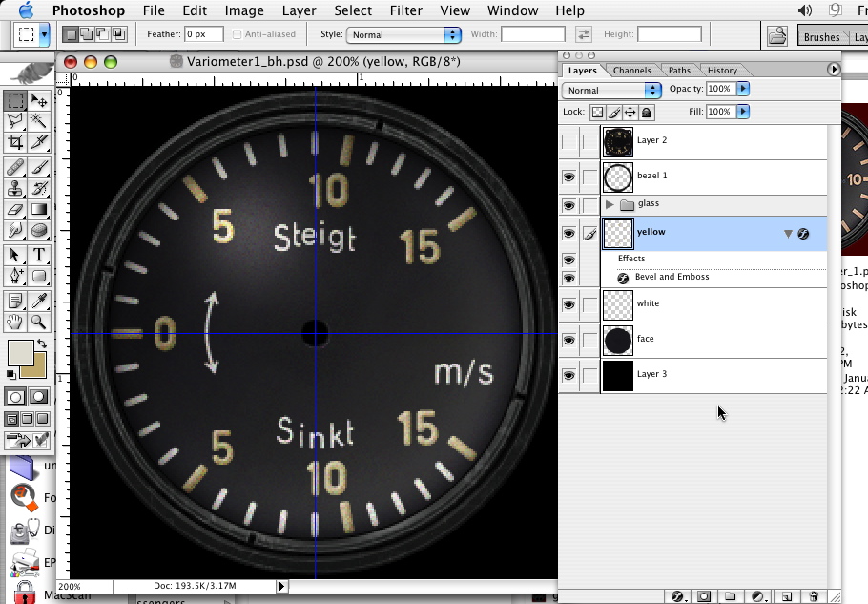Open the Style dropdown in options bar

click(x=403, y=34)
